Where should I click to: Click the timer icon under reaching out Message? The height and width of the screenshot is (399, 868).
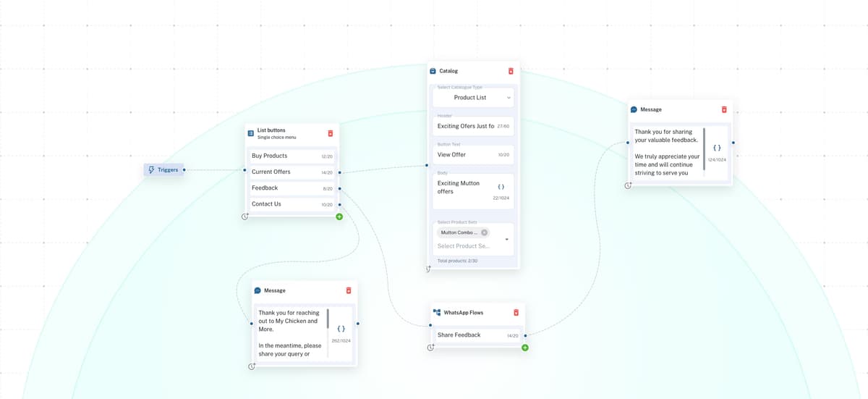coord(252,366)
